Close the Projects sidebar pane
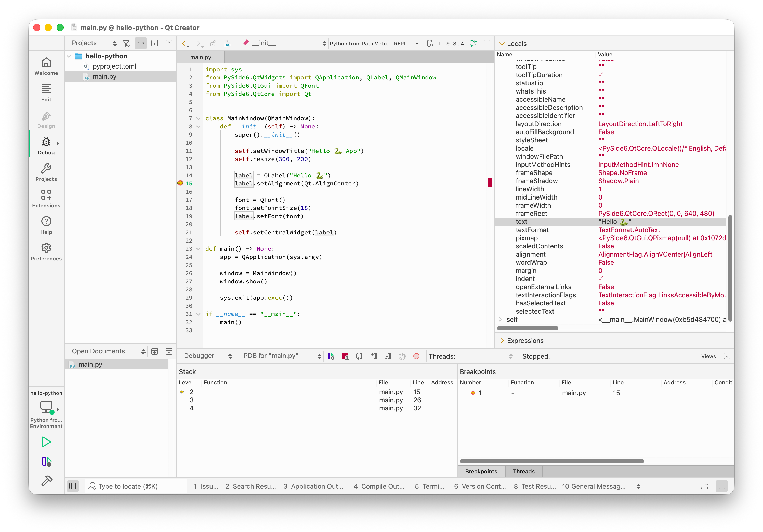 tap(169, 43)
